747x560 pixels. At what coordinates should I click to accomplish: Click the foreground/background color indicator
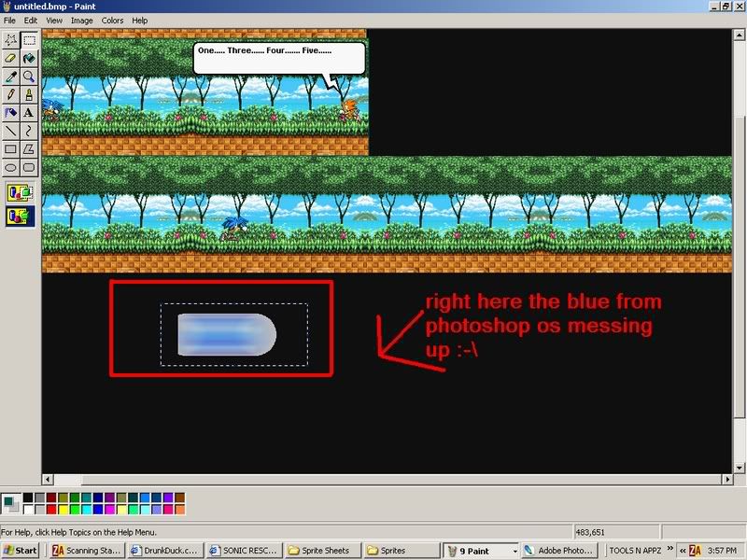[10, 504]
